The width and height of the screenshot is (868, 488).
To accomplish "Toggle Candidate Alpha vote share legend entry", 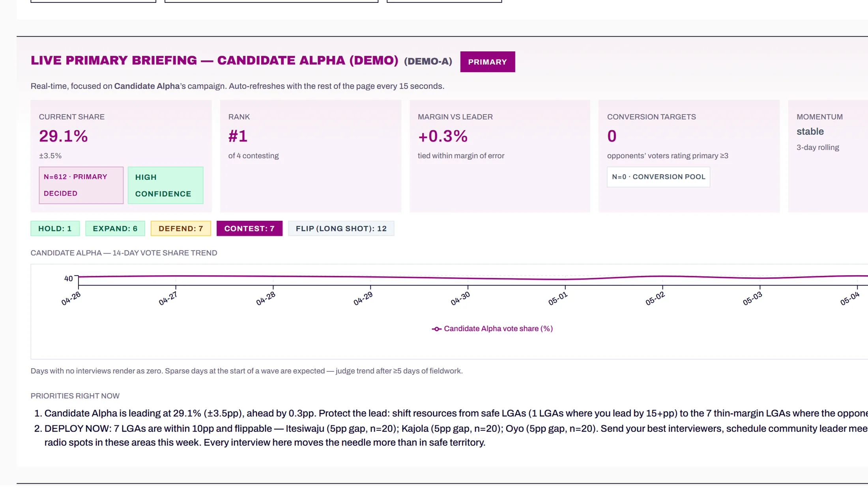I will (x=492, y=329).
